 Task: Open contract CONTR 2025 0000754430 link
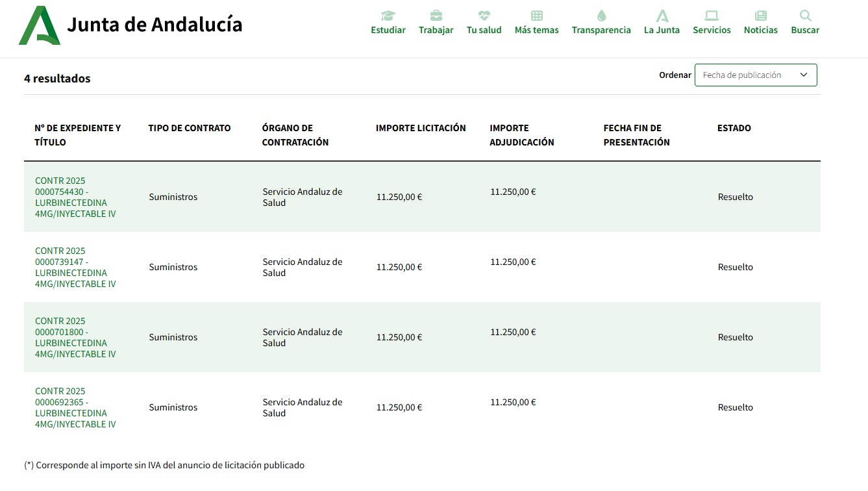pos(75,197)
